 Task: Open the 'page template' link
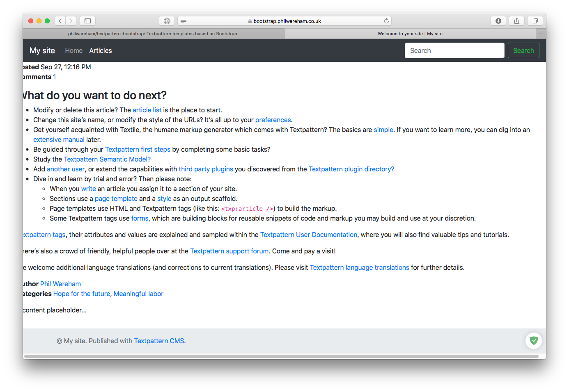coord(116,198)
